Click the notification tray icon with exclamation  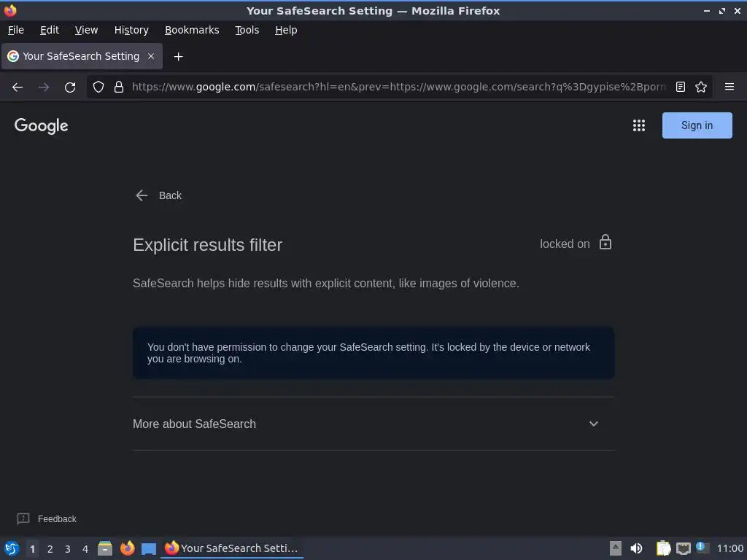coord(702,548)
